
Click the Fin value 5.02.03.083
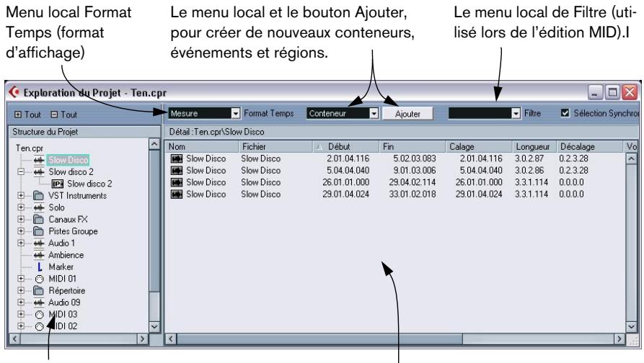tap(415, 158)
